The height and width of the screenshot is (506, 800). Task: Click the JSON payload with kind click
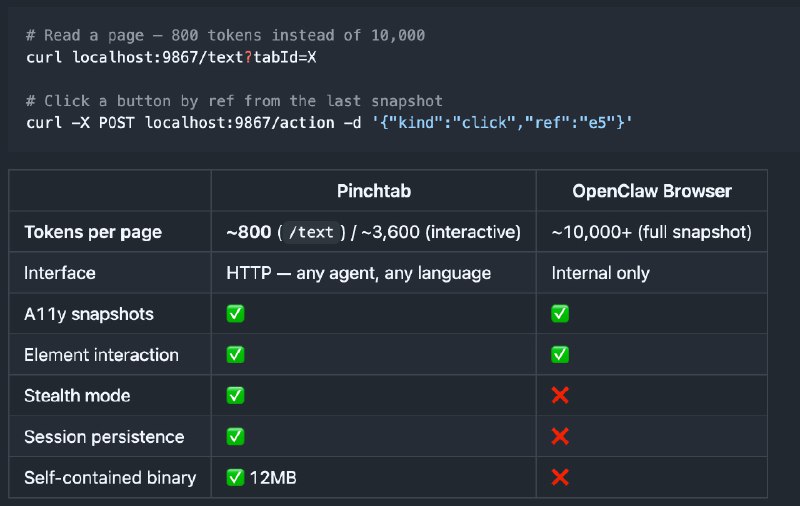[x=502, y=122]
